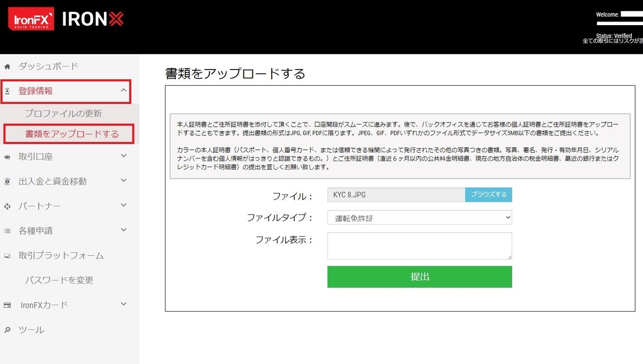This screenshot has width=643, height=364.
Task: Open the IronFXカード menu item
Action: tap(44, 305)
